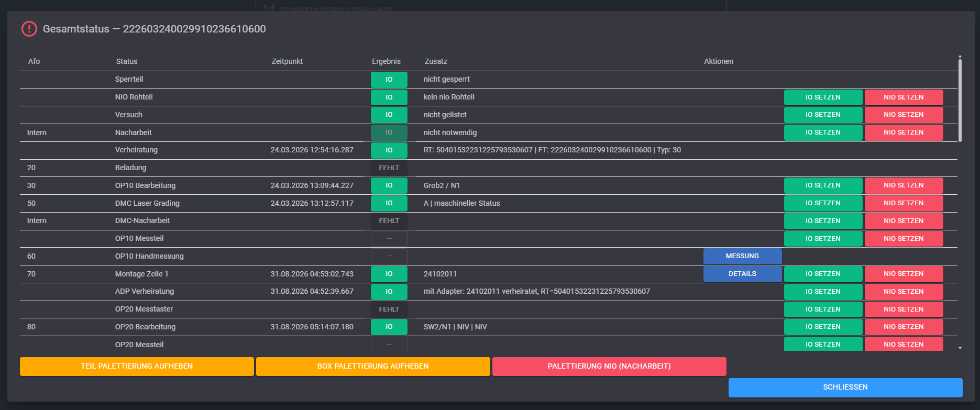Click IO SETZEN in the OP10 Messteil row
Image resolution: width=980 pixels, height=410 pixels.
tap(823, 239)
